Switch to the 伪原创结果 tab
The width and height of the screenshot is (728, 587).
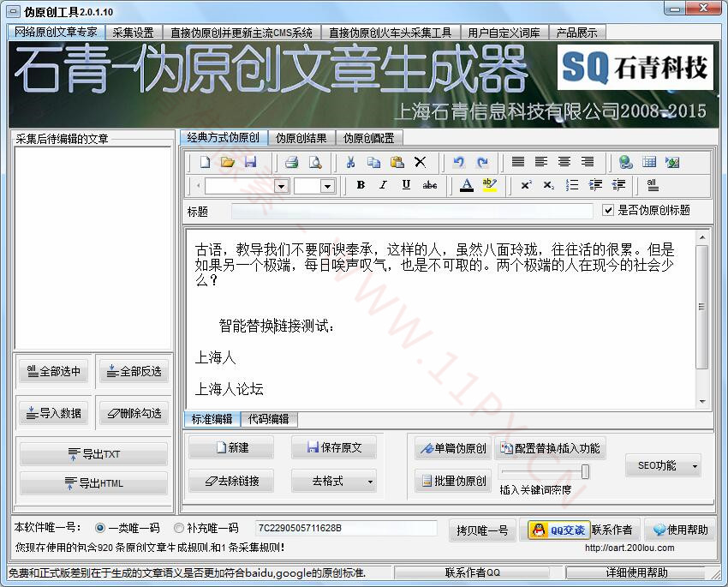coord(301,138)
